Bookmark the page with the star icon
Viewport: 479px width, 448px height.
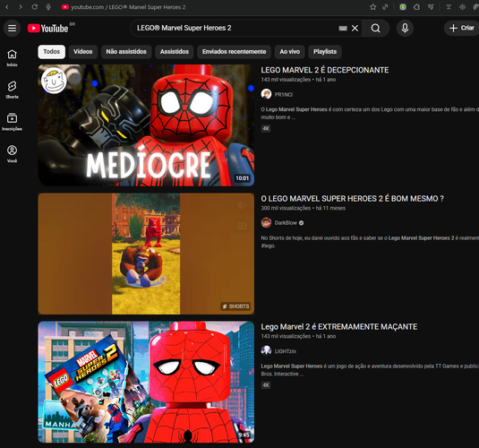pyautogui.click(x=372, y=7)
